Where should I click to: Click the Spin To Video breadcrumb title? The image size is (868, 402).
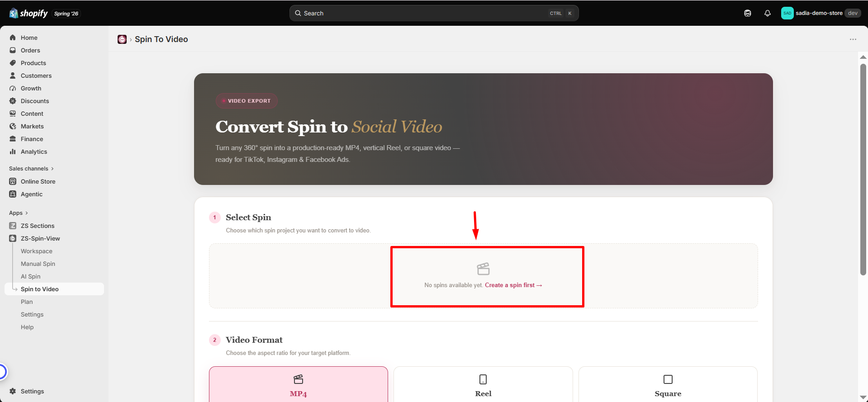161,39
